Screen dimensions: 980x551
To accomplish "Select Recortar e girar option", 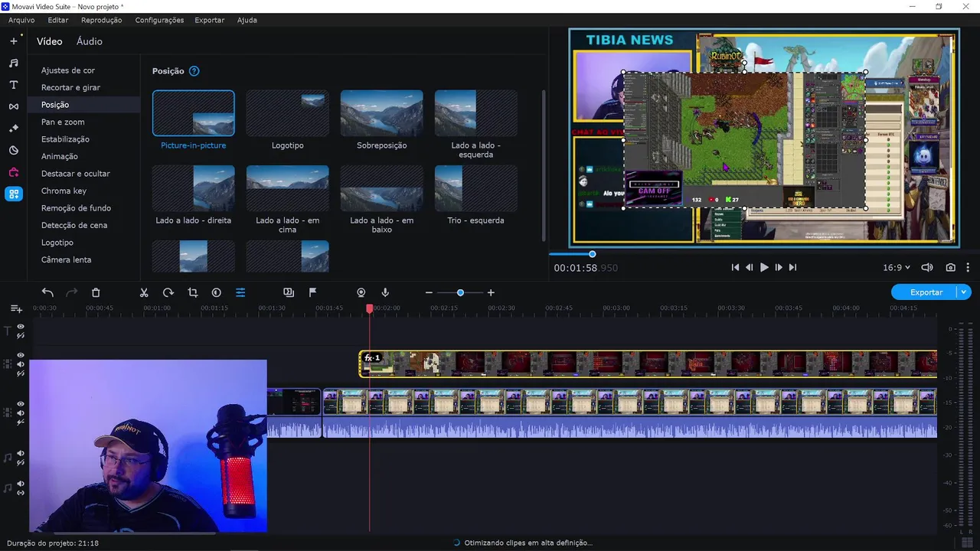I will point(70,87).
